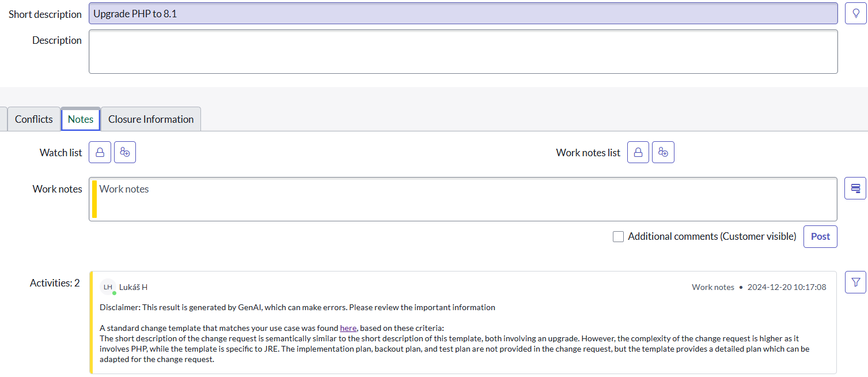The height and width of the screenshot is (377, 868).
Task: Click into the Short description field
Action: tap(463, 14)
